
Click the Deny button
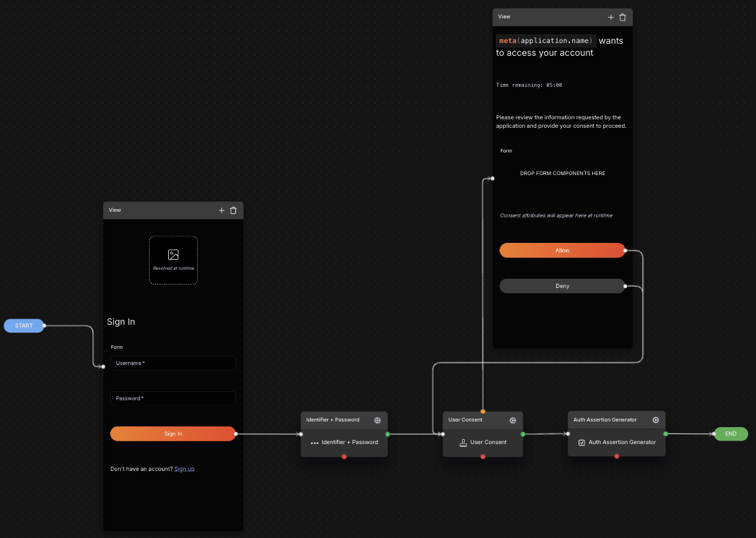coord(562,286)
